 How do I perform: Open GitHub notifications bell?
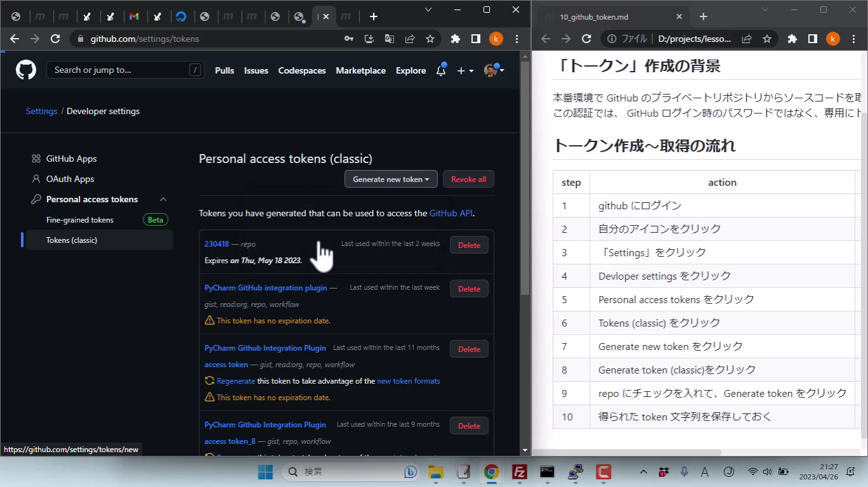click(440, 70)
